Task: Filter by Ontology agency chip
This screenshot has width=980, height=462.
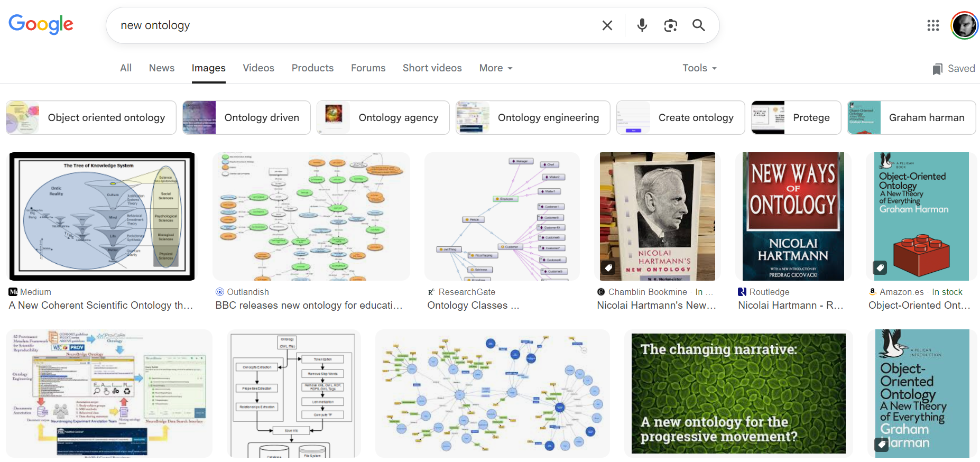Action: (383, 117)
